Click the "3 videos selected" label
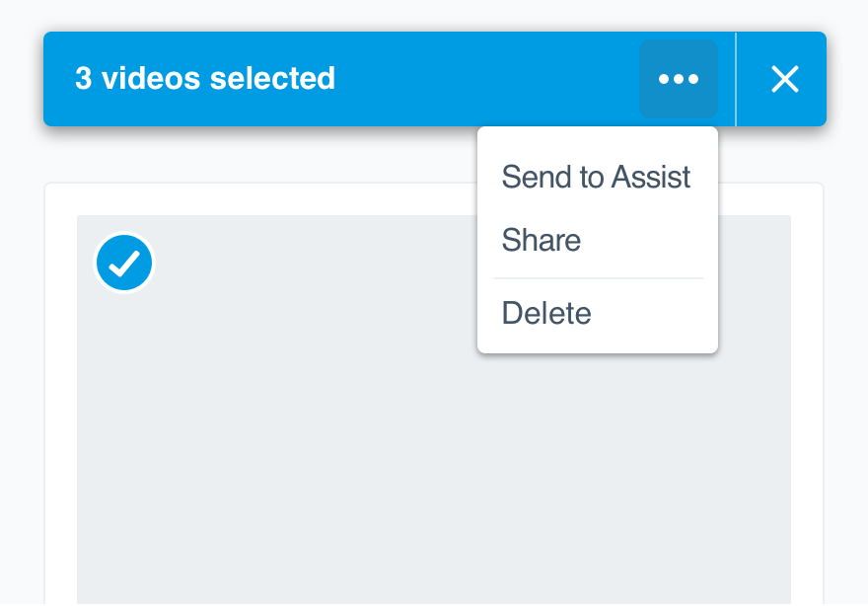Screen dimensions: 868x606 [x=205, y=78]
